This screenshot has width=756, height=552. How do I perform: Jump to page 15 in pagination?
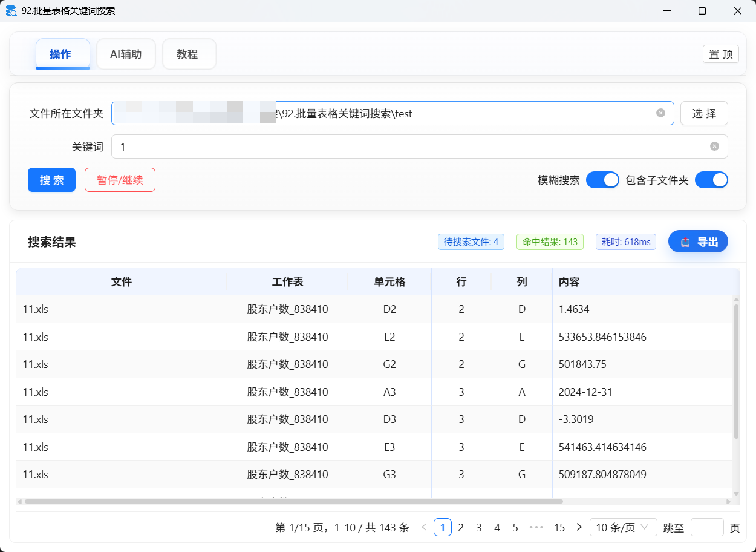pos(559,527)
